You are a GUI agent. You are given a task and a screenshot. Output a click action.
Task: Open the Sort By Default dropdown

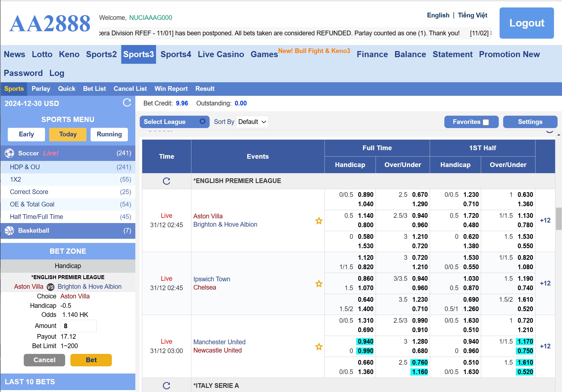click(252, 122)
